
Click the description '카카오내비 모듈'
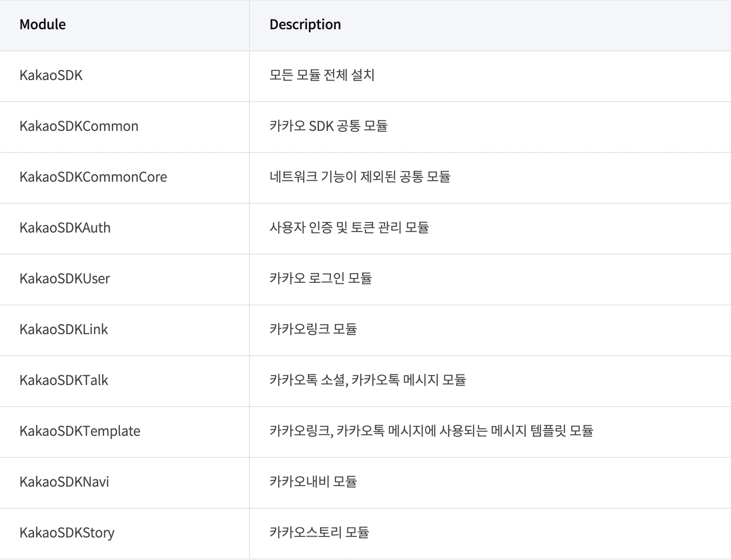point(313,482)
